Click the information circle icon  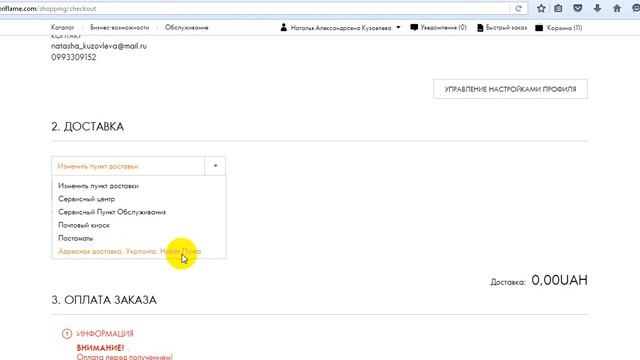[x=67, y=334]
